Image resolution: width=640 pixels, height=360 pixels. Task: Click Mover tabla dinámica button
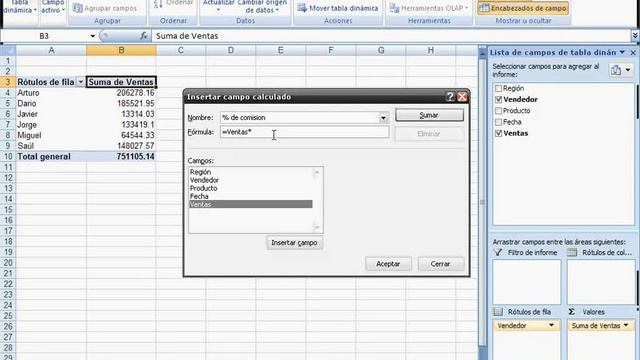click(338, 8)
